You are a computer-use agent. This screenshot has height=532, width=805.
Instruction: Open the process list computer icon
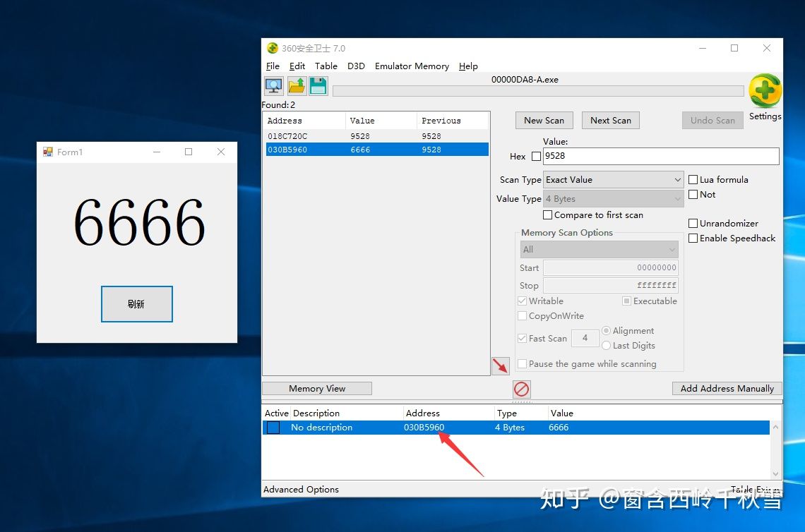click(x=274, y=85)
